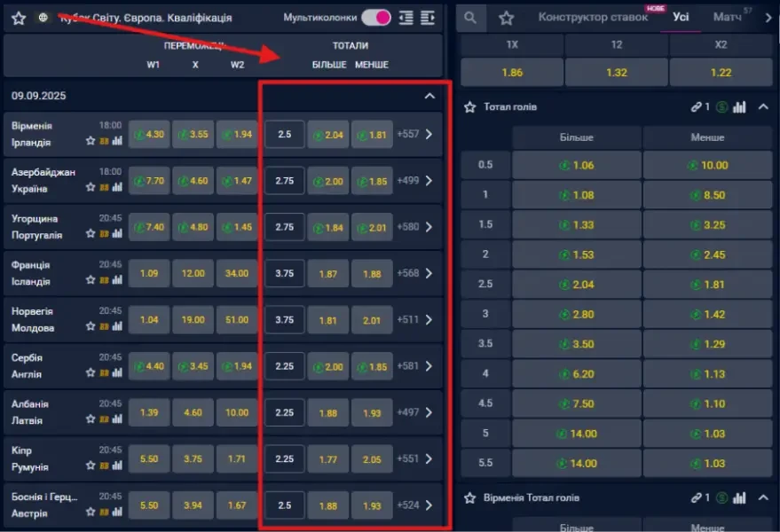
Task: Open Сербія–Англія match details arrow
Action: (x=429, y=365)
